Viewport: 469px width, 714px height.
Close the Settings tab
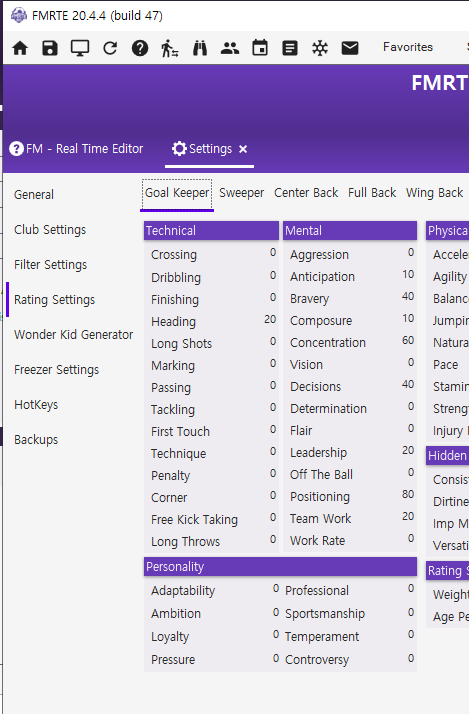(x=243, y=149)
